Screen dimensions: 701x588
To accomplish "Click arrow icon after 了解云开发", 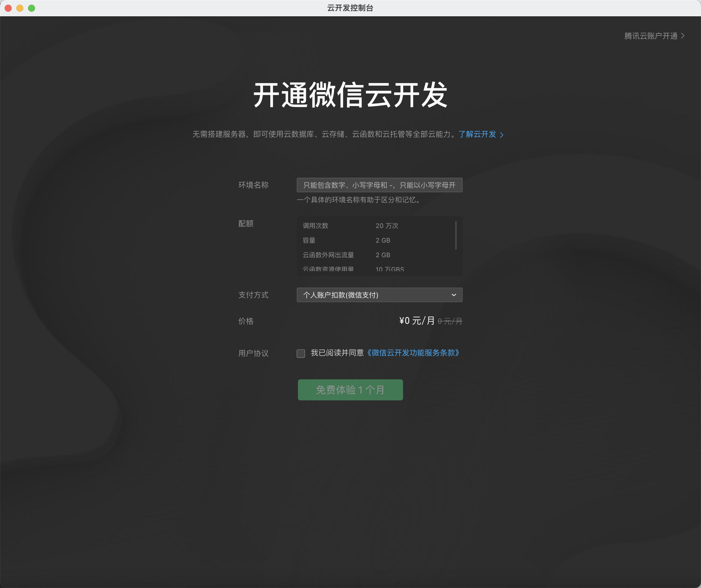I will [x=502, y=135].
